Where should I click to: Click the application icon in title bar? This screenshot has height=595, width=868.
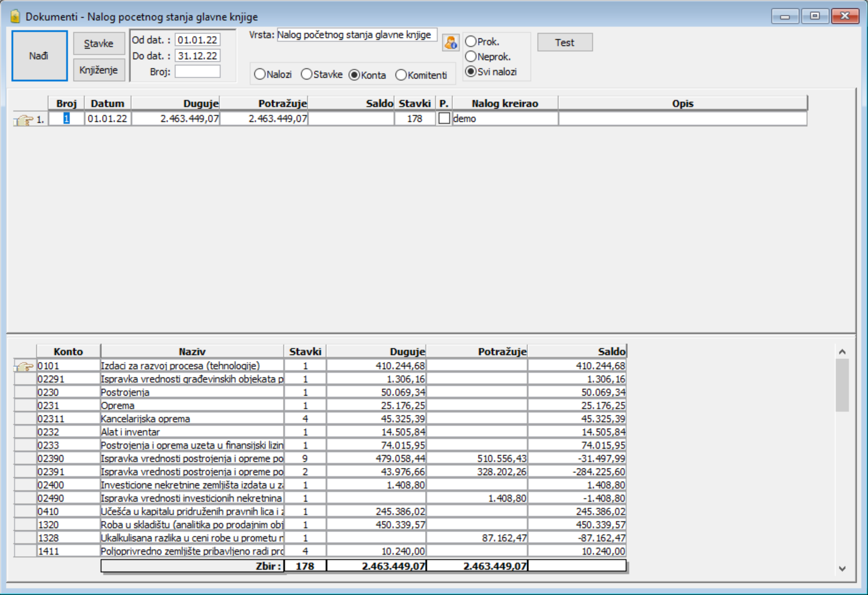15,17
